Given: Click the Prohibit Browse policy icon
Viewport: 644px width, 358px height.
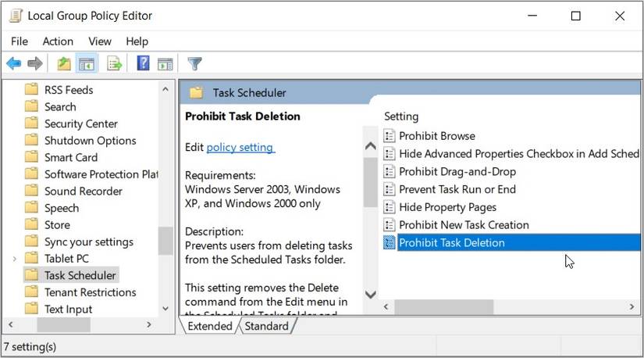Looking at the screenshot, I should point(389,136).
